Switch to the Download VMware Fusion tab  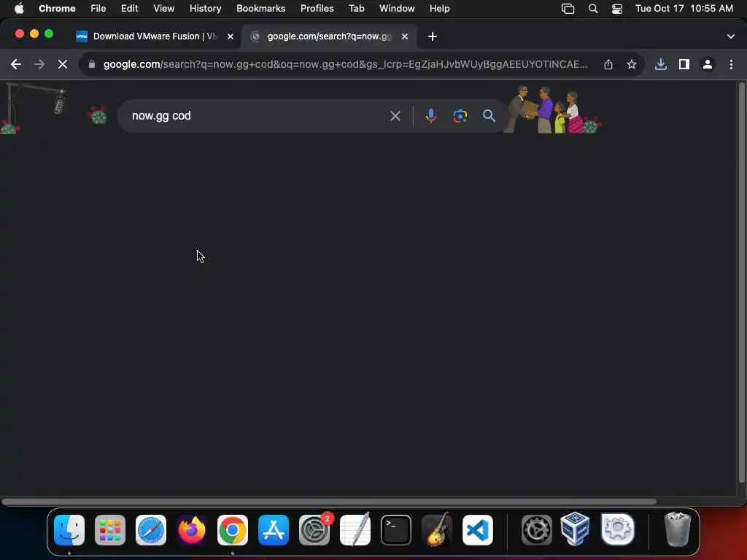point(155,36)
